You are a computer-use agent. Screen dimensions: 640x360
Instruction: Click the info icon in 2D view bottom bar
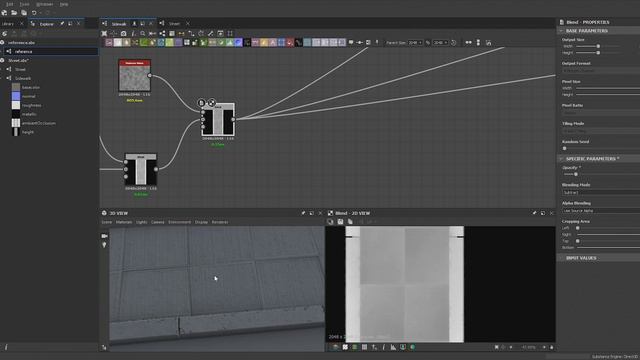384,347
